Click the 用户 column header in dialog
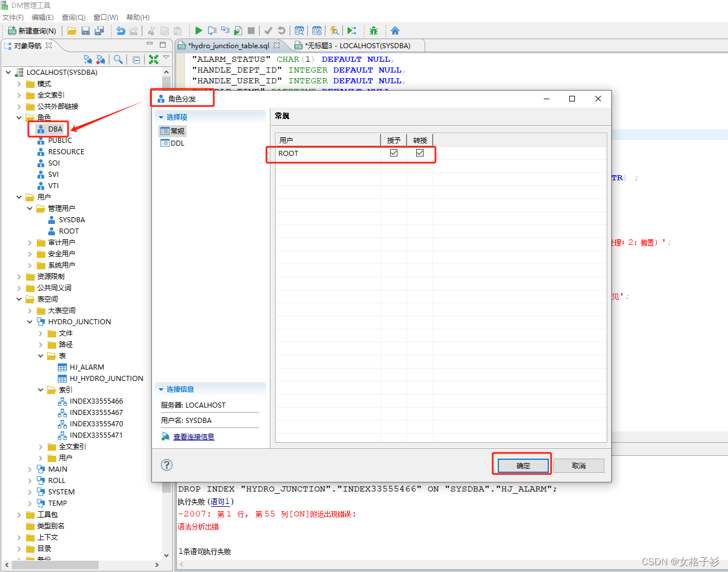728x572 pixels. [328, 140]
